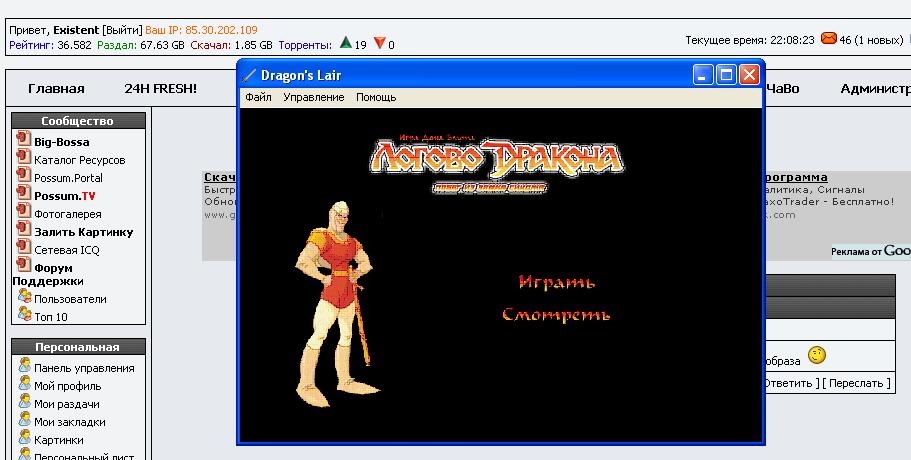Open the Топ 10 sidebar link
Image resolution: width=911 pixels, height=460 pixels.
[51, 318]
